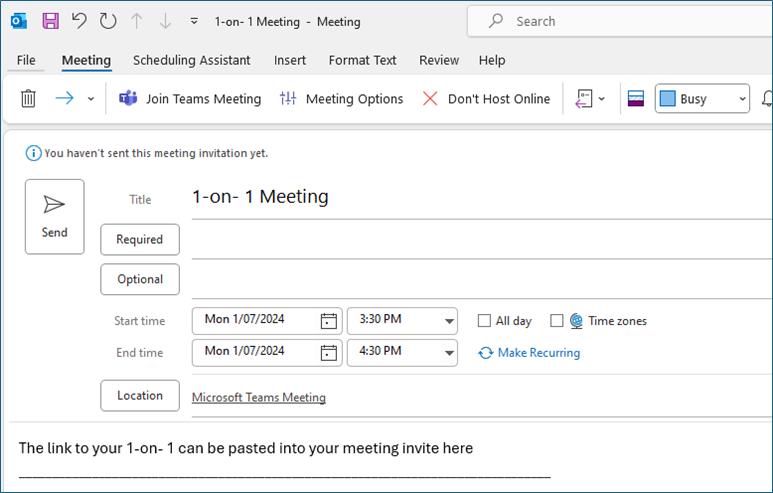Click into the Required attendees field

point(480,239)
